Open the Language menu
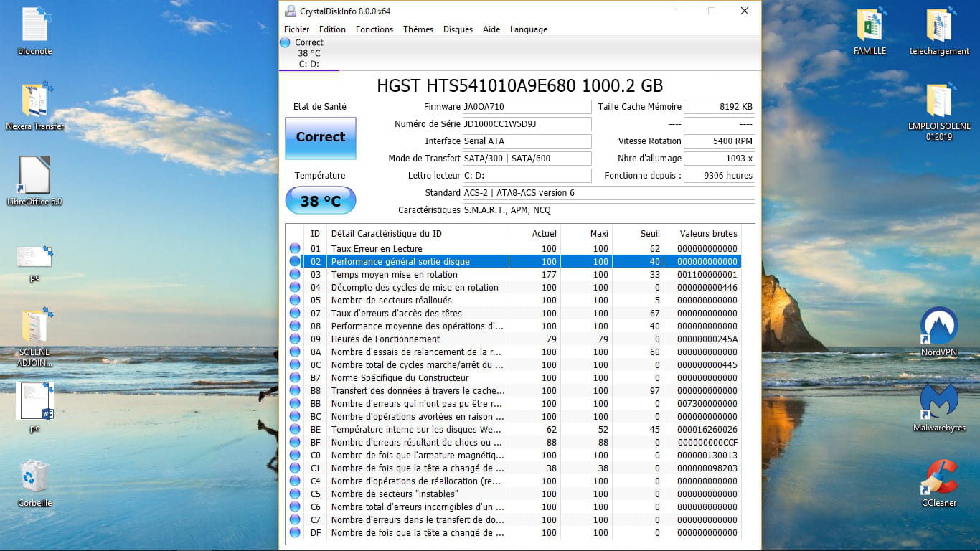Image resolution: width=980 pixels, height=551 pixels. [x=529, y=29]
